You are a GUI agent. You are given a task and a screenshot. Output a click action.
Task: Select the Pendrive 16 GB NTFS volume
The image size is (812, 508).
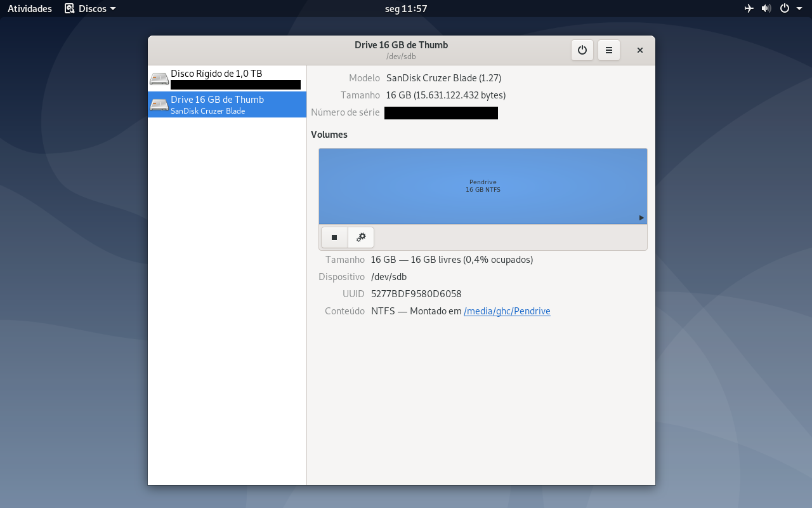tap(483, 186)
